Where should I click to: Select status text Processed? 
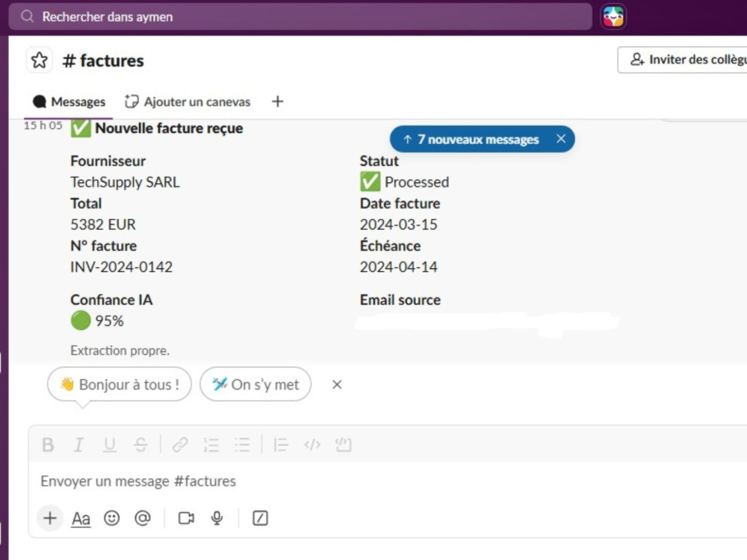417,182
